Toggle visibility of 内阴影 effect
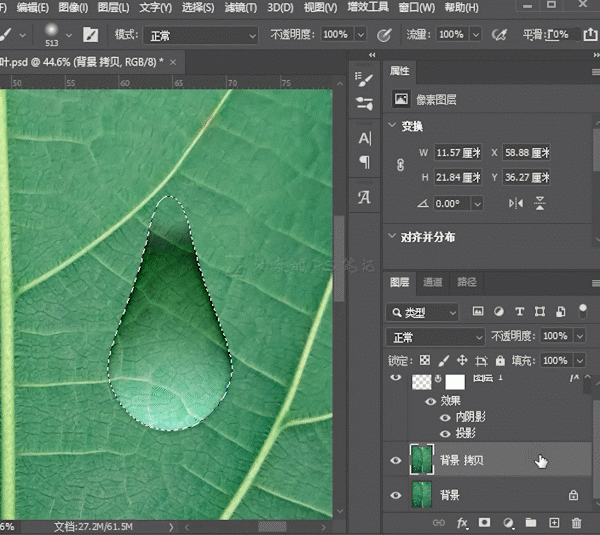The image size is (600, 535). tap(445, 418)
